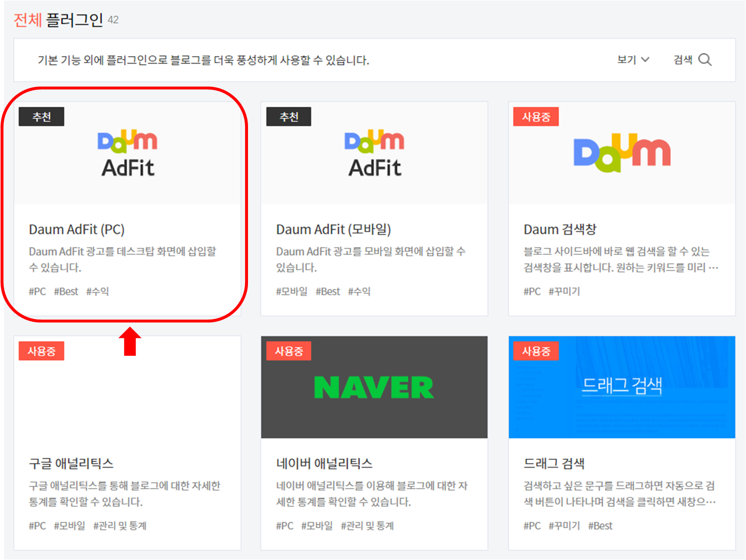Click the NAVER logo banner
Screen dimensions: 746x560
tap(374, 388)
